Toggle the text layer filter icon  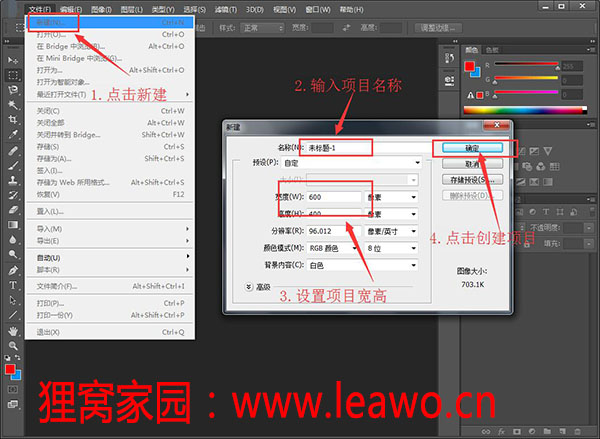point(546,212)
